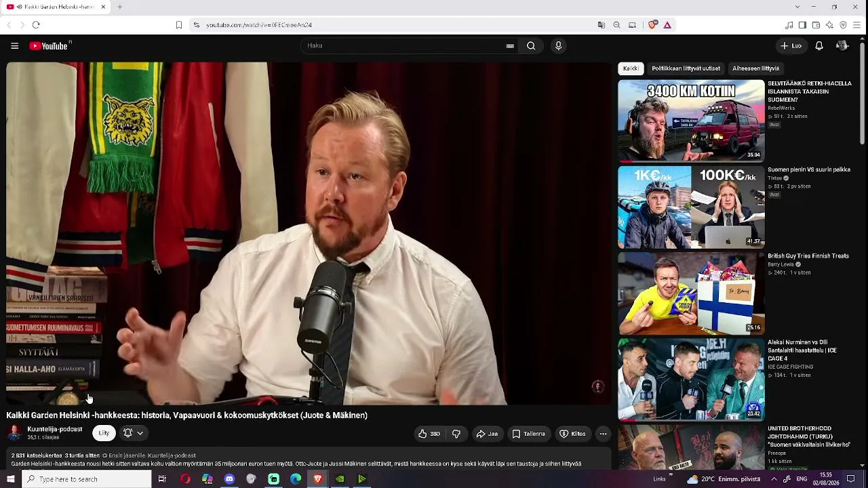Open the 1K€ vs 100K€ salary video thumbnail
The image size is (868, 488).
(x=691, y=207)
